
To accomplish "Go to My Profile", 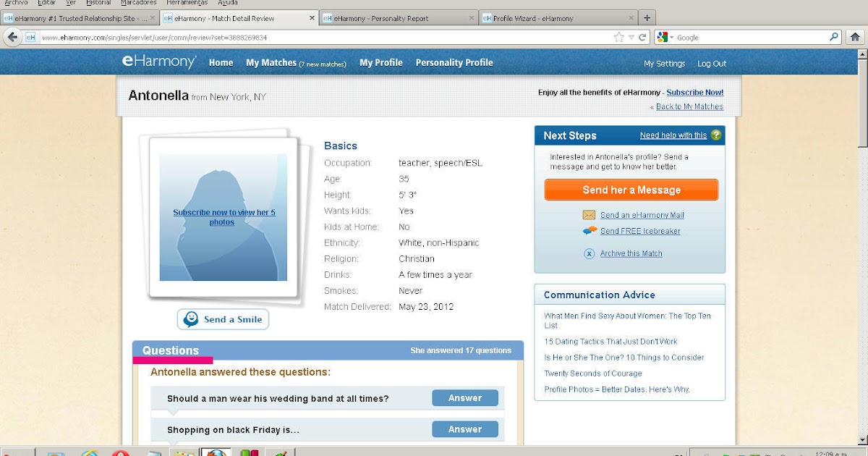I will (x=381, y=63).
